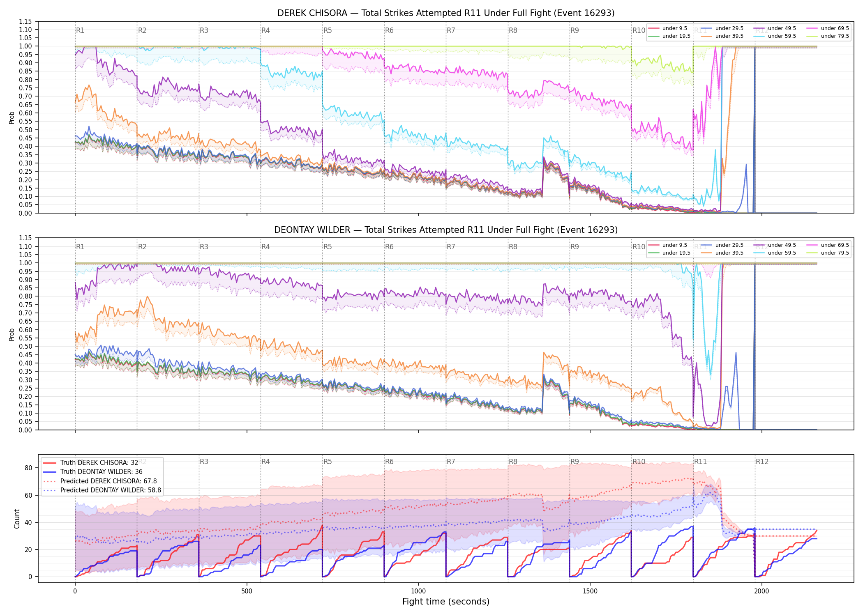Click the R4 marker in Chisora chart
Viewport: 863px width, 616px height.
tap(265, 30)
